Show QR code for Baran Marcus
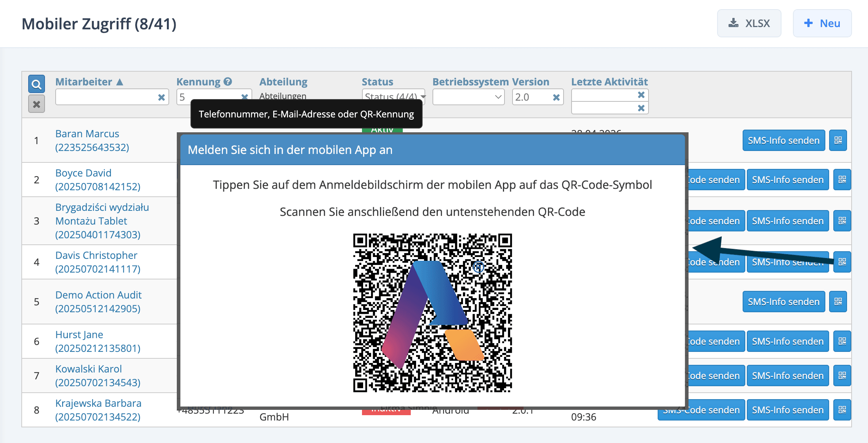 (x=838, y=141)
